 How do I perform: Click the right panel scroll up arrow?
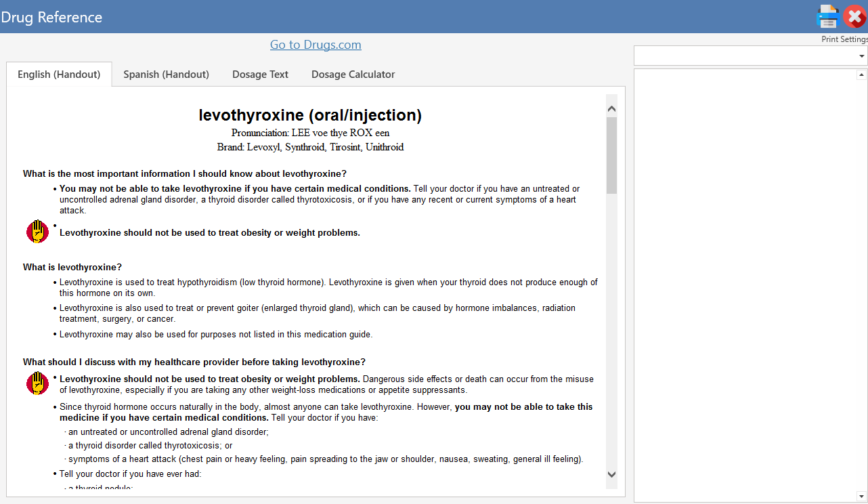click(861, 75)
